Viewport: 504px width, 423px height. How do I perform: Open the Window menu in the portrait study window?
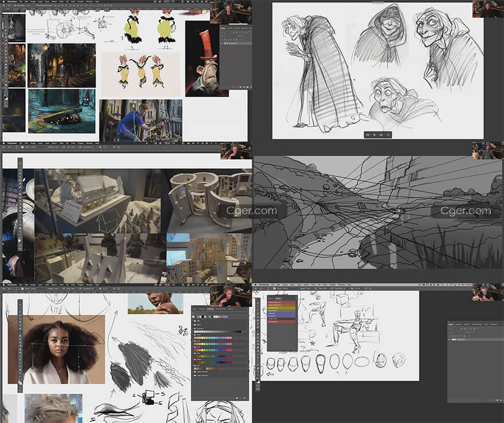coord(89,284)
